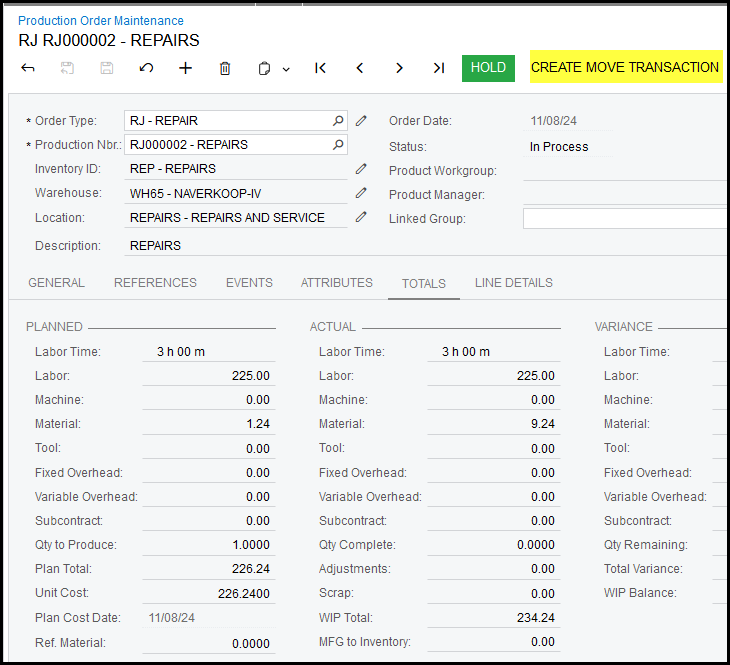This screenshot has width=730, height=665.
Task: Switch to the General tab
Action: coord(56,283)
